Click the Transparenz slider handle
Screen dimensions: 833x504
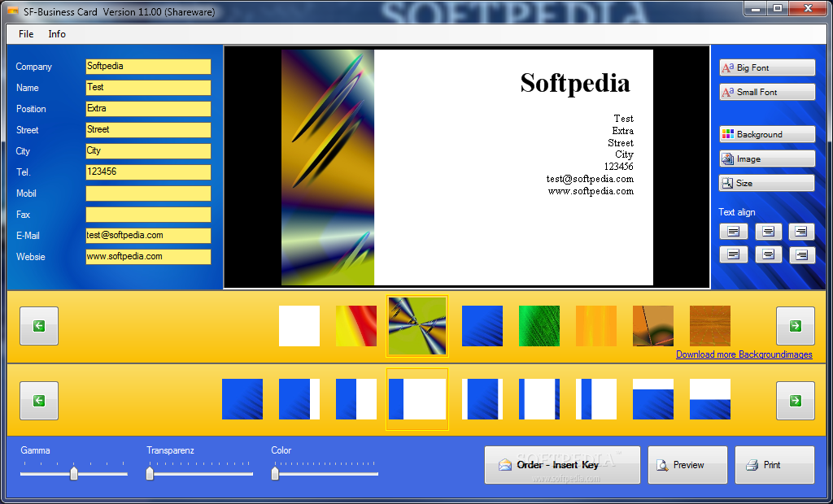150,472
